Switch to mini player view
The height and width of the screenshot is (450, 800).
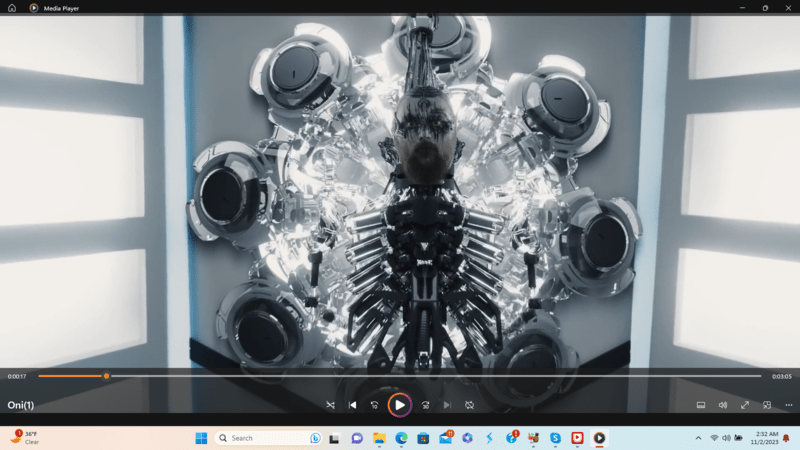pos(767,405)
